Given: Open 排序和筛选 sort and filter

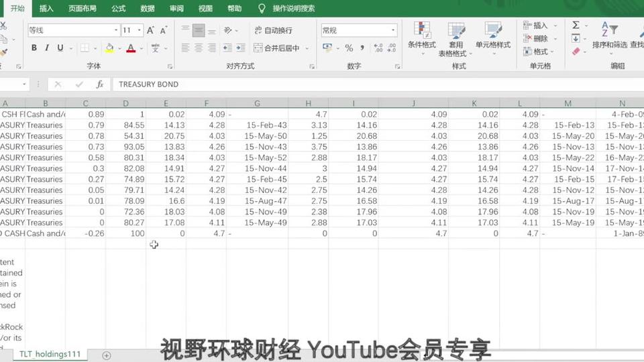Looking at the screenshot, I should (x=610, y=38).
